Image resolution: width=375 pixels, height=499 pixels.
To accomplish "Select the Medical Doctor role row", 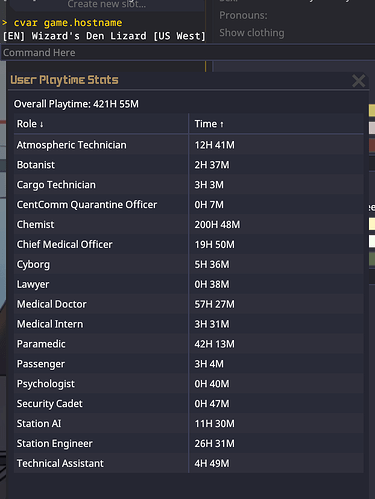I will click(x=189, y=304).
